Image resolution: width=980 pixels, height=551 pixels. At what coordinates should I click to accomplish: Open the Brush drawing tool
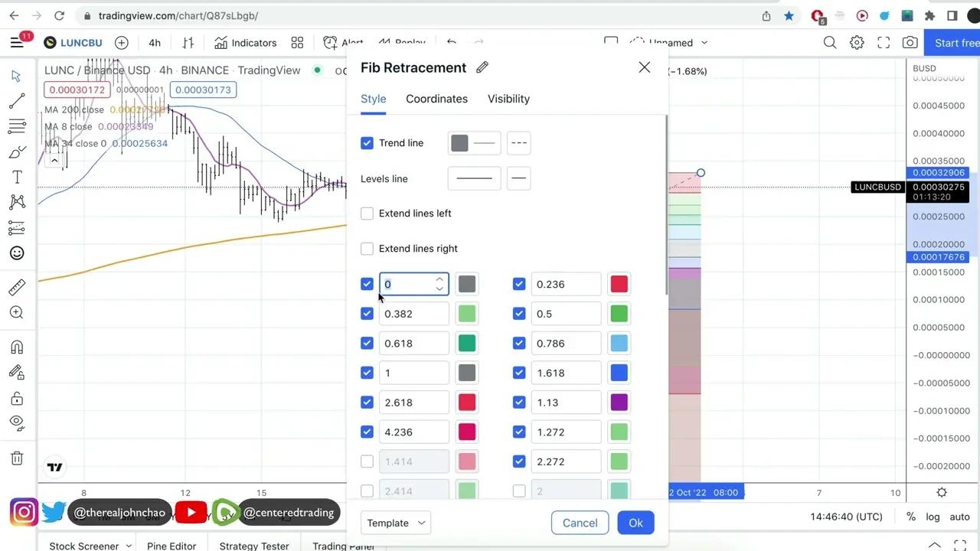pyautogui.click(x=17, y=152)
